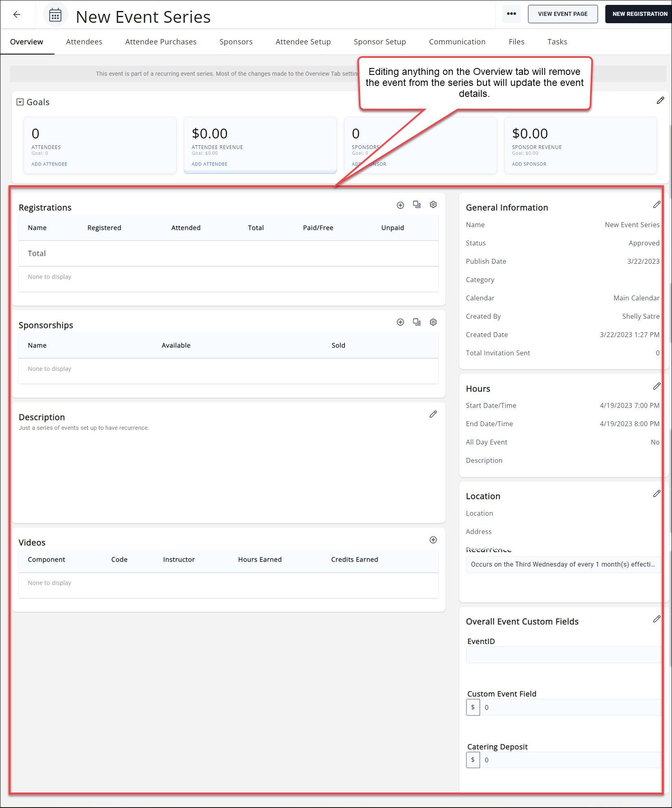Switch to the Files tab

[516, 42]
